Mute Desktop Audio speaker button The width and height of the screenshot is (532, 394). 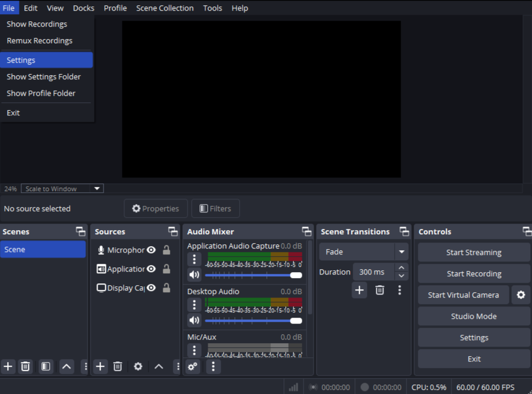click(194, 321)
